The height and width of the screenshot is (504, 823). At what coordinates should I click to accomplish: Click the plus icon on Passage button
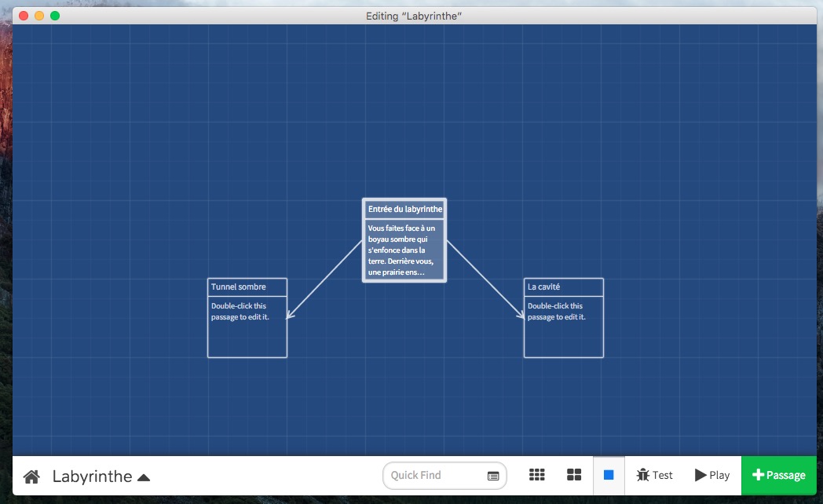pos(758,475)
